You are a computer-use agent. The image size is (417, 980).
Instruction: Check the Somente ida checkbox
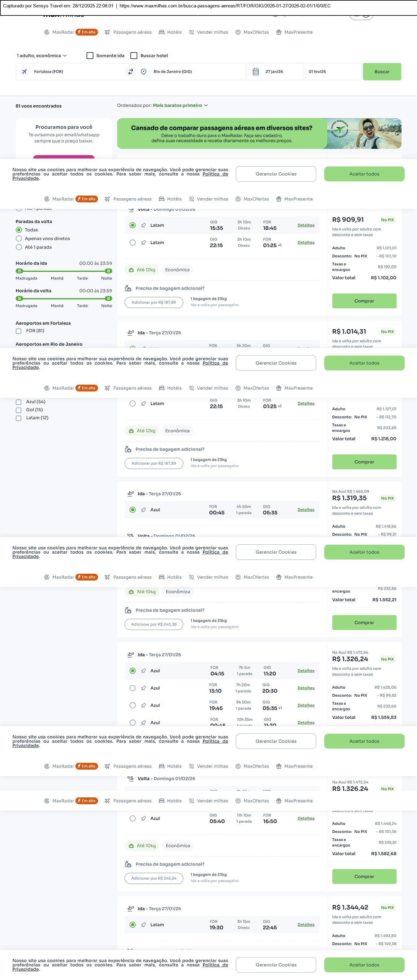click(90, 56)
